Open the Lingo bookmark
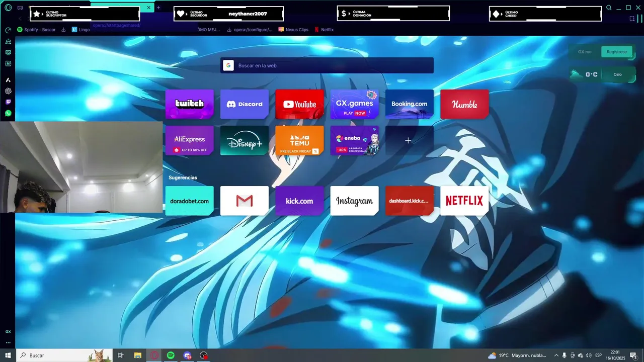 tap(80, 30)
